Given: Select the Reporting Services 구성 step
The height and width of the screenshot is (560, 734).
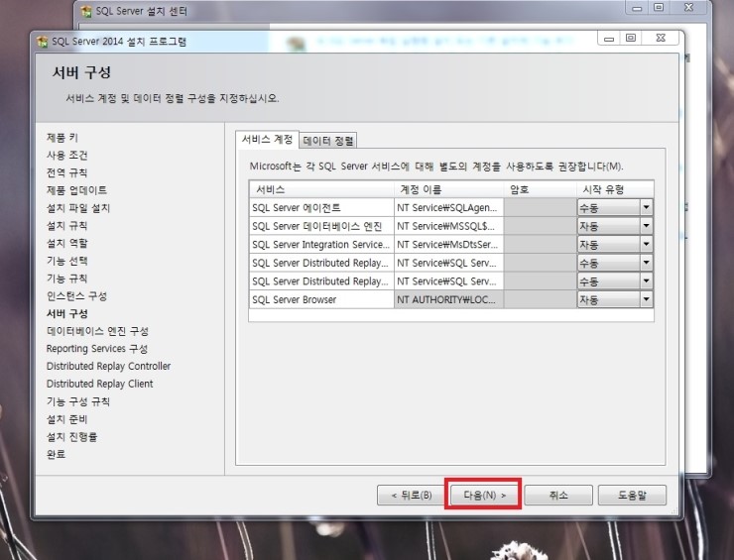Looking at the screenshot, I should point(97,349).
